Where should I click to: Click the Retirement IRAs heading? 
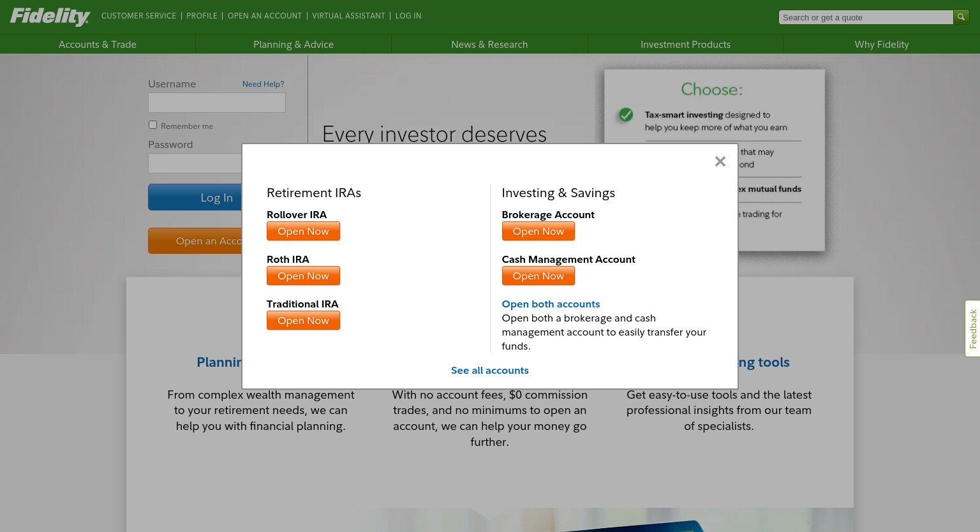pyautogui.click(x=314, y=193)
